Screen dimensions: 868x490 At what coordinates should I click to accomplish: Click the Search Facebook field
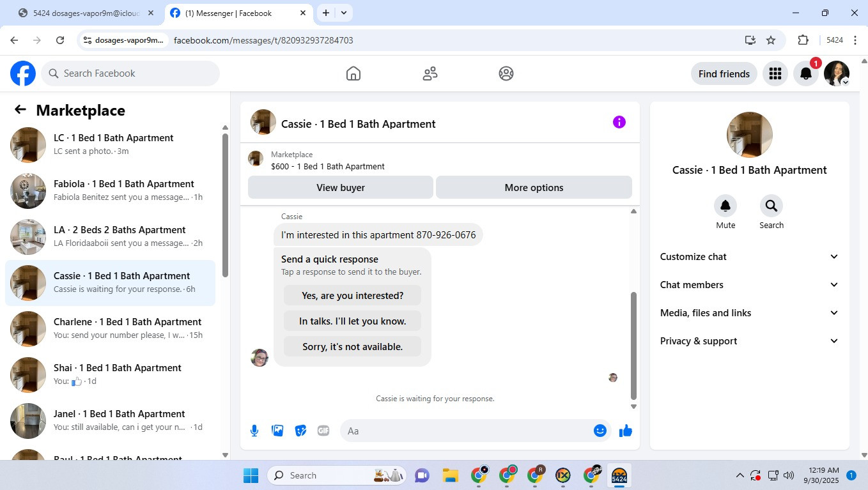pos(130,73)
